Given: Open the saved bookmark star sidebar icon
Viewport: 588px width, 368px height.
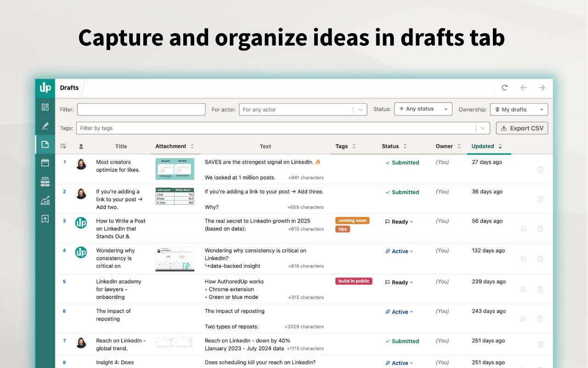Looking at the screenshot, I should [x=45, y=219].
